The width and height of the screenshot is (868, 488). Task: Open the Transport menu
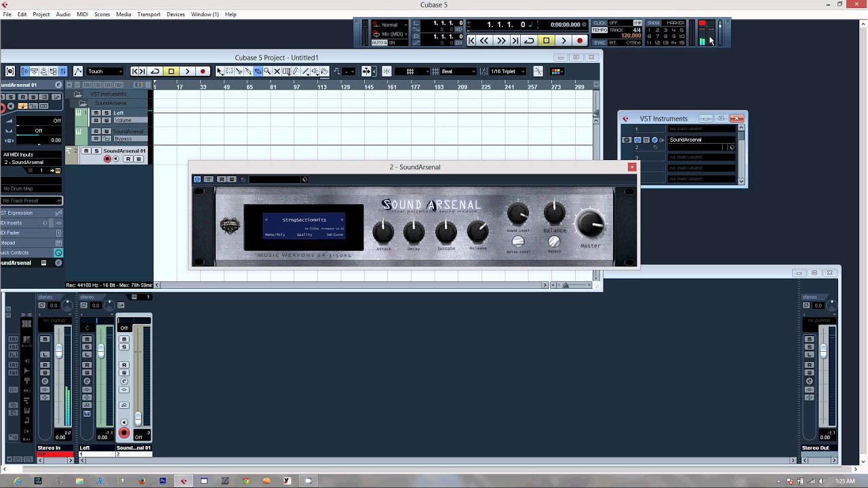(x=149, y=14)
